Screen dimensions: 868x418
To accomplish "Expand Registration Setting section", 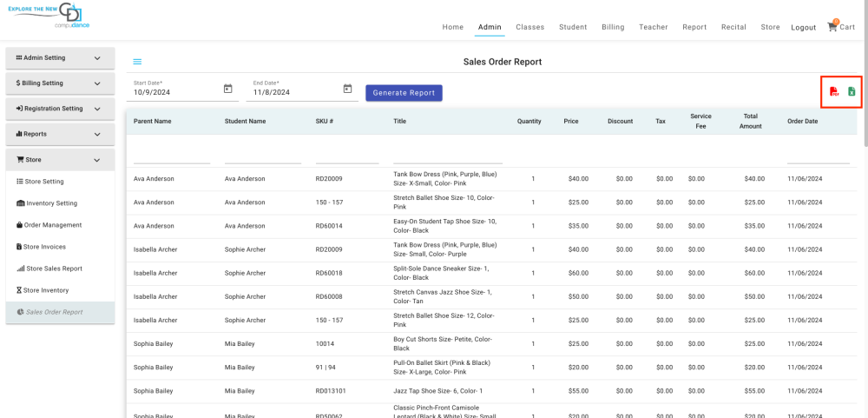I will click(x=59, y=109).
